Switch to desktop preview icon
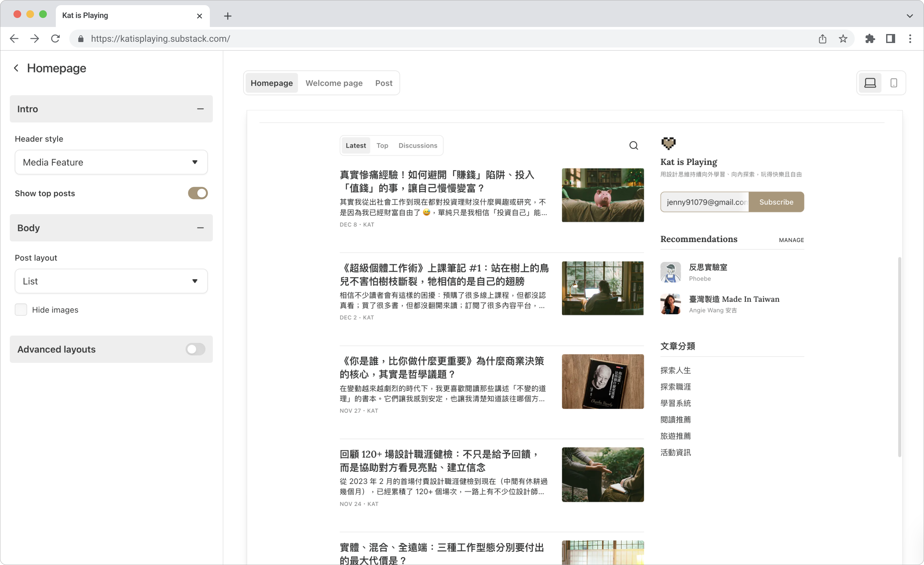The height and width of the screenshot is (565, 924). [x=870, y=83]
